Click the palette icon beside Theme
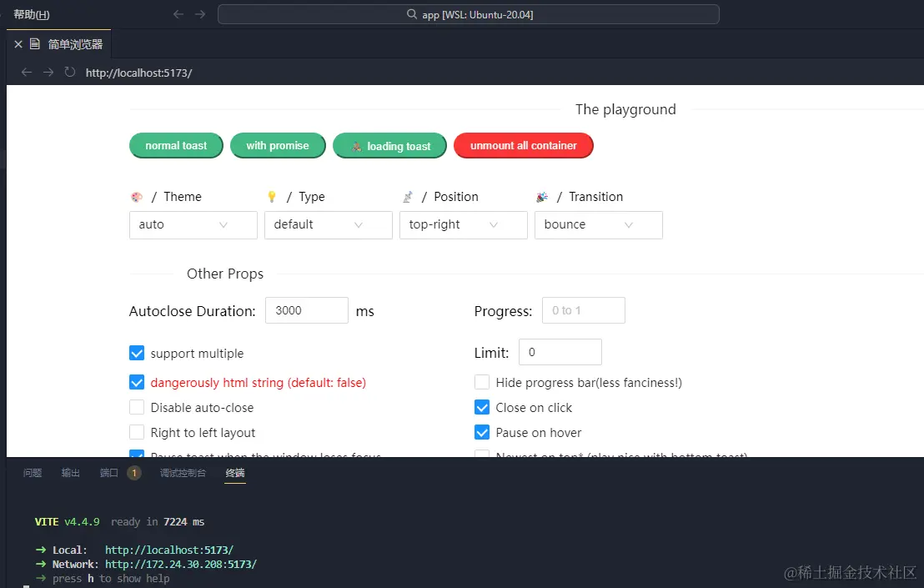924x588 pixels. coord(137,197)
